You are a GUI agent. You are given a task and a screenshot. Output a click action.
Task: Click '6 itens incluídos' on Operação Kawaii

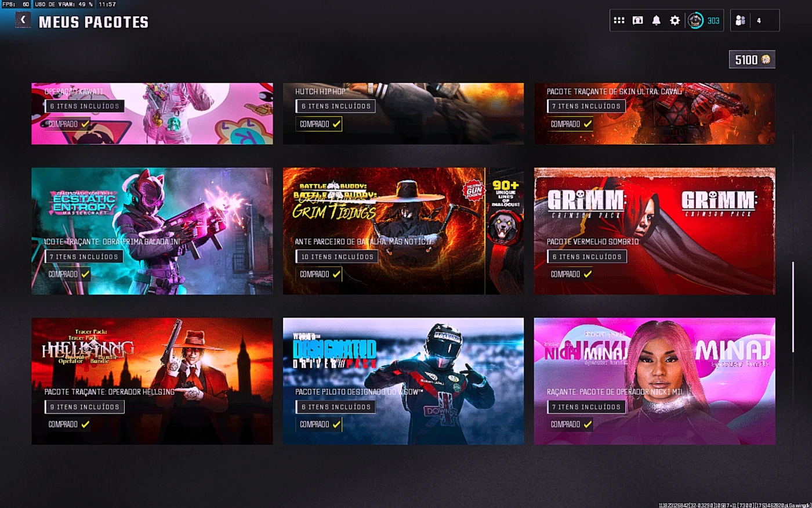(x=85, y=106)
